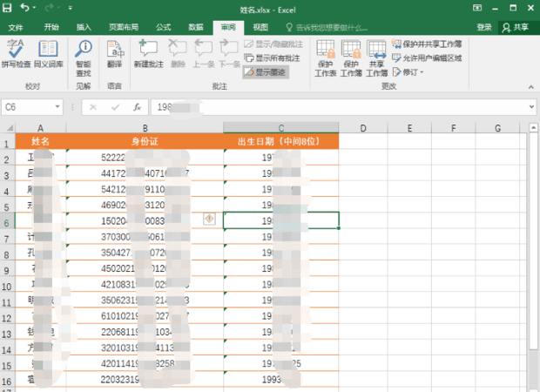540x392 pixels.
Task: Click 保护并共享工作簿
Action: click(x=427, y=44)
